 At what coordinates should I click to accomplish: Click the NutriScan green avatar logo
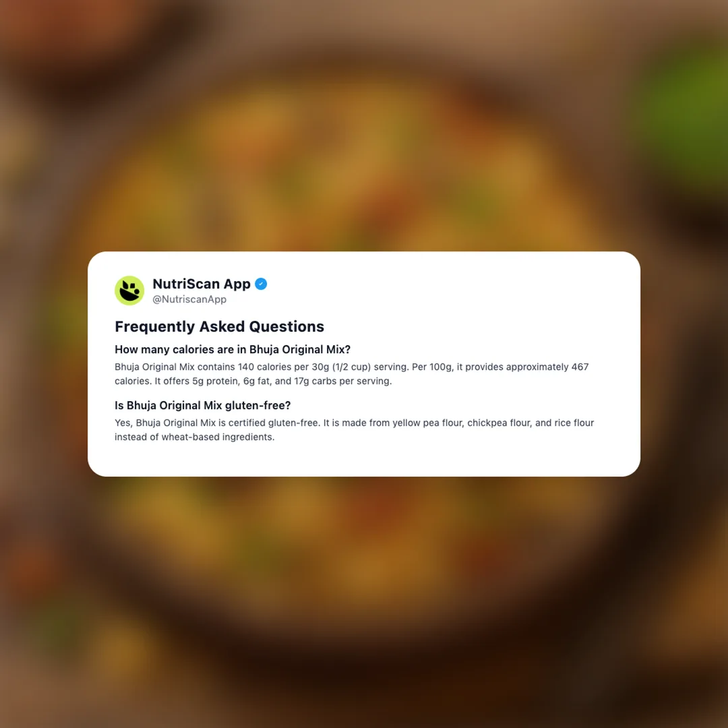[129, 291]
